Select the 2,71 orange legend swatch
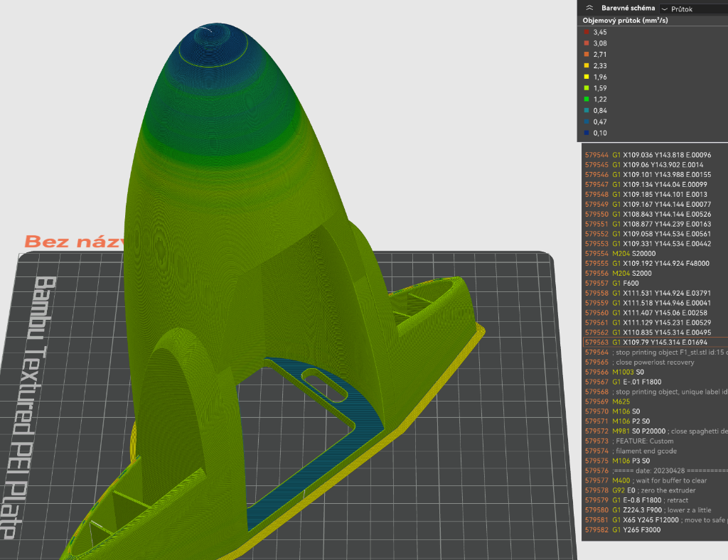 click(587, 54)
